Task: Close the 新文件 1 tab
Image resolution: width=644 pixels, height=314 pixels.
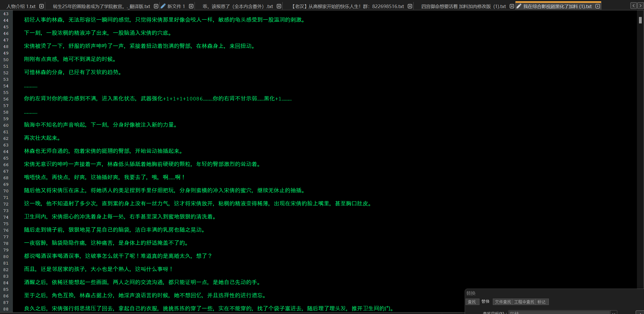Action: (191, 6)
